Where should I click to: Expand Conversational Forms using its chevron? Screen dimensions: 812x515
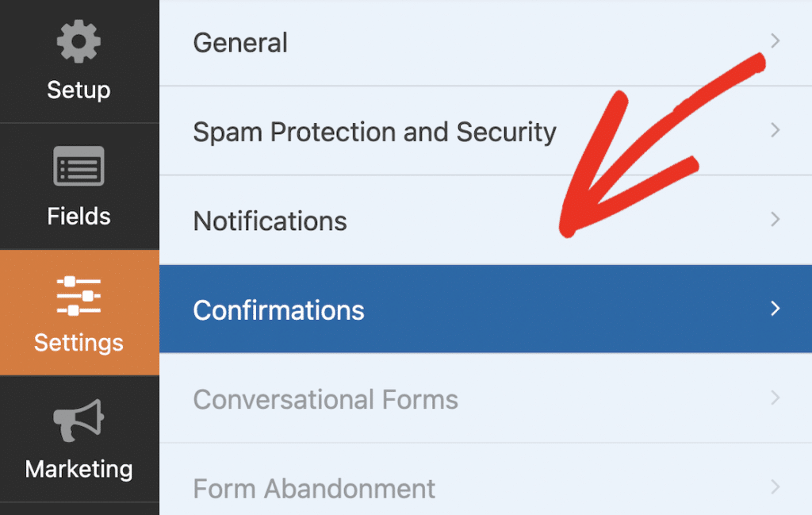tap(776, 398)
